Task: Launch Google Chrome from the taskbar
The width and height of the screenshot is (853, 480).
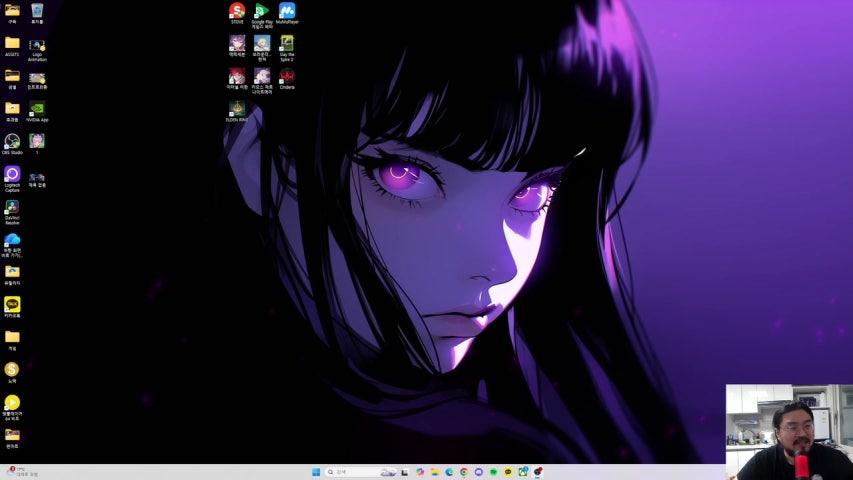Action: (464, 472)
